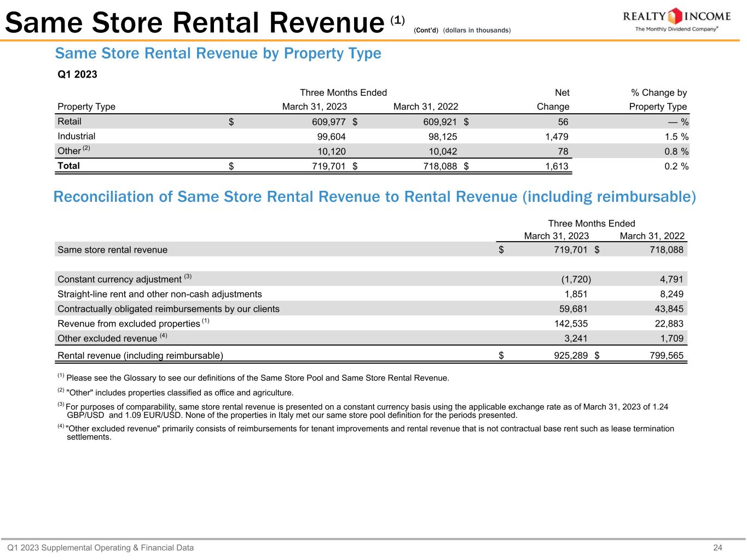Click the Contractually obligated reimbursements value 59,681
The image size is (747, 560).
pos(571,309)
